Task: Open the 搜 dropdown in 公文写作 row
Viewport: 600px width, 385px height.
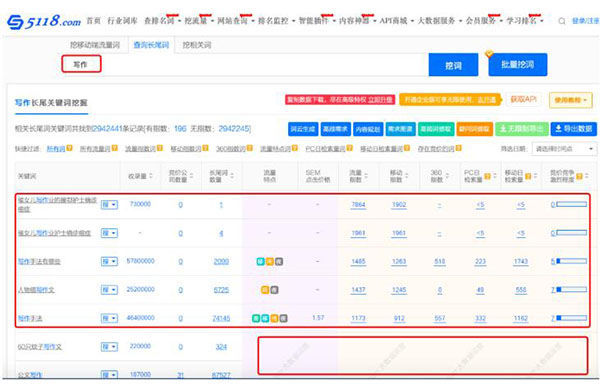Action: coord(109,375)
